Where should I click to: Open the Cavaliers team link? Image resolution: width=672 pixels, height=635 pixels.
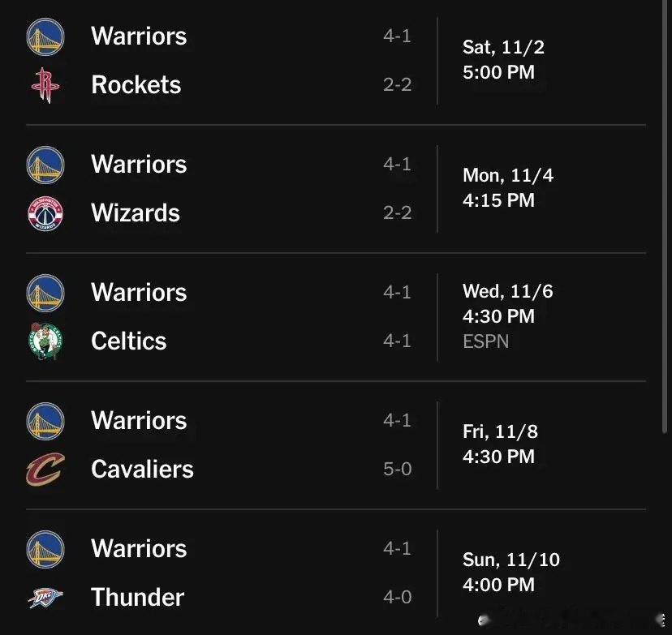pos(142,469)
